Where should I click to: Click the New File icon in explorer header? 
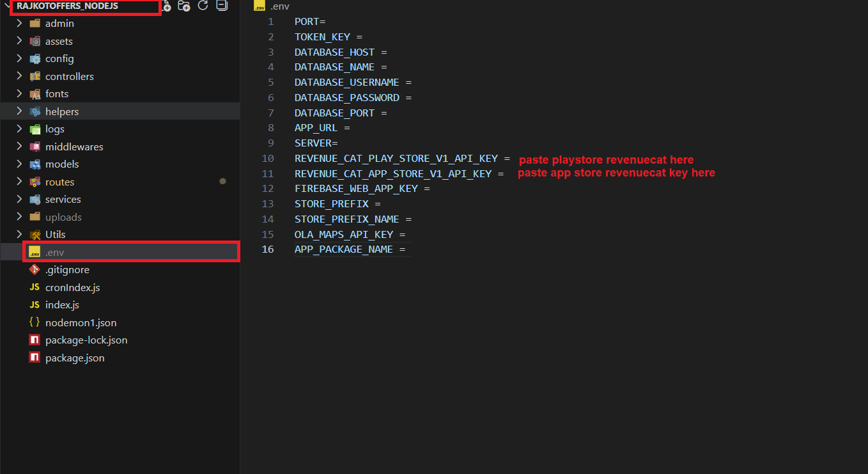[x=166, y=6]
